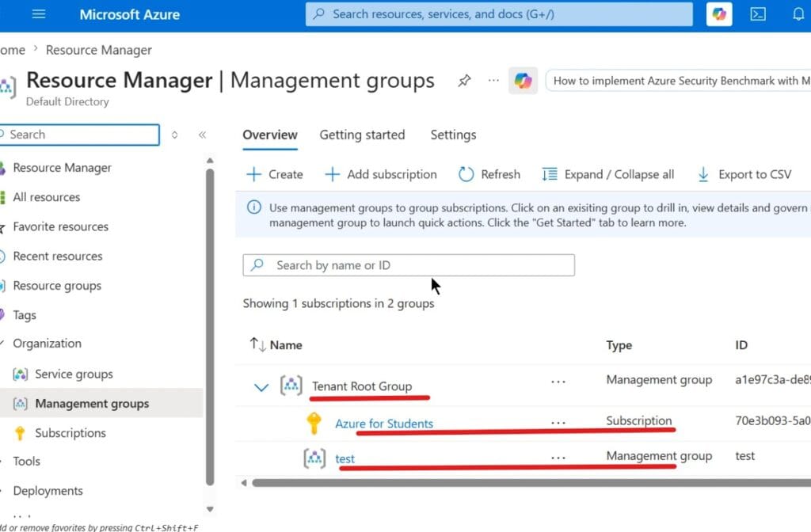Open Copilot from the top bar

(719, 14)
